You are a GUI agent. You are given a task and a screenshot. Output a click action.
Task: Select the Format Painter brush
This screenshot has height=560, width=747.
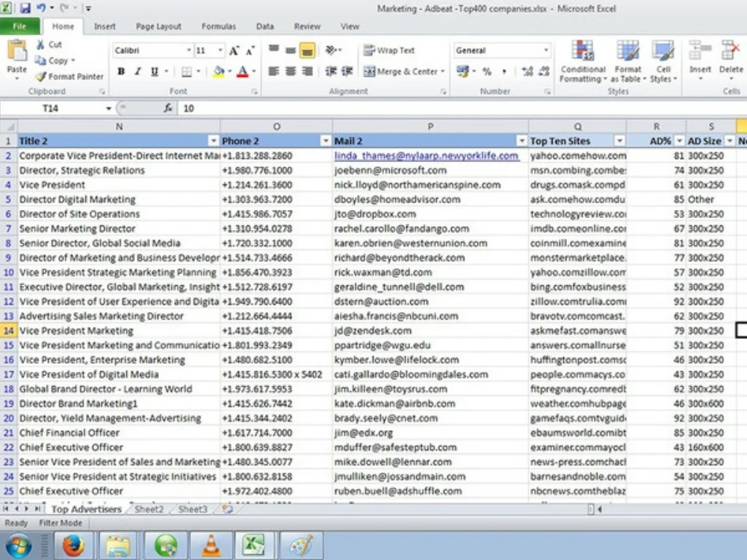41,76
